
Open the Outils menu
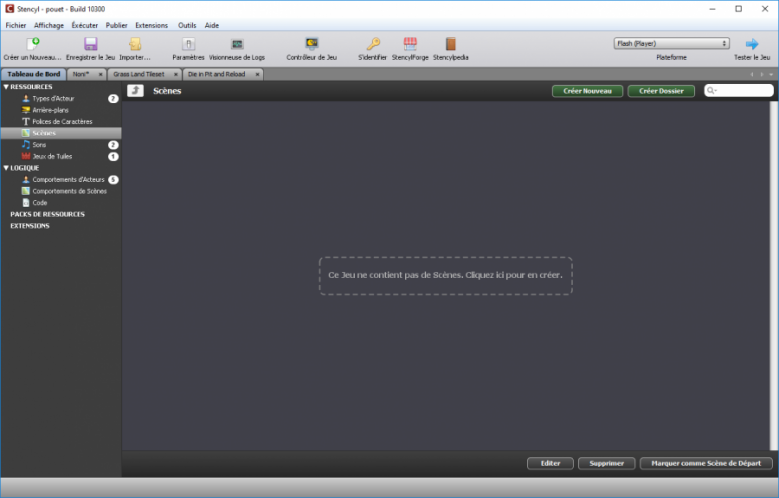click(x=187, y=25)
